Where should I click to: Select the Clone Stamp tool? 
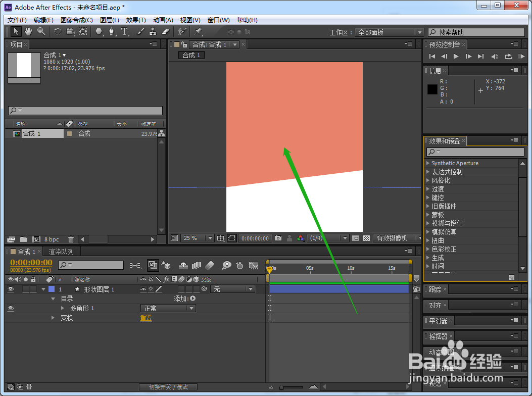[x=153, y=31]
